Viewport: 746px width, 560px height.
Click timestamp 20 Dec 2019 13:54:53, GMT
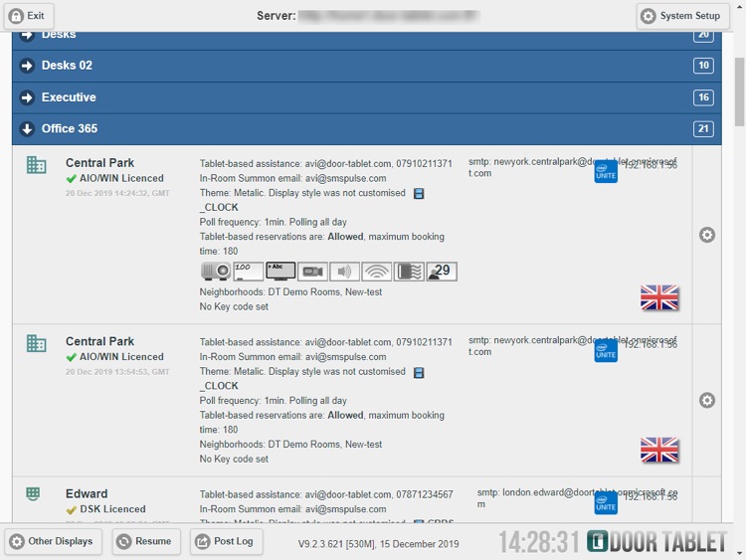tap(117, 372)
